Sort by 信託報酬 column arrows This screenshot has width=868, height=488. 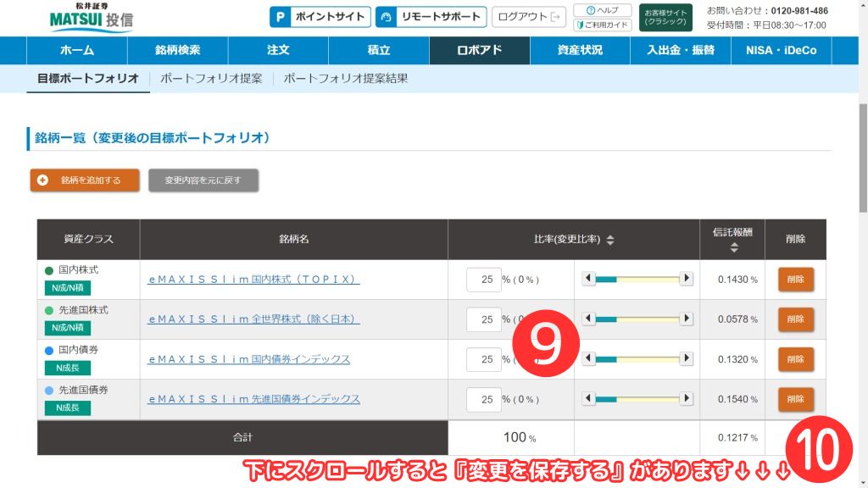[734, 248]
